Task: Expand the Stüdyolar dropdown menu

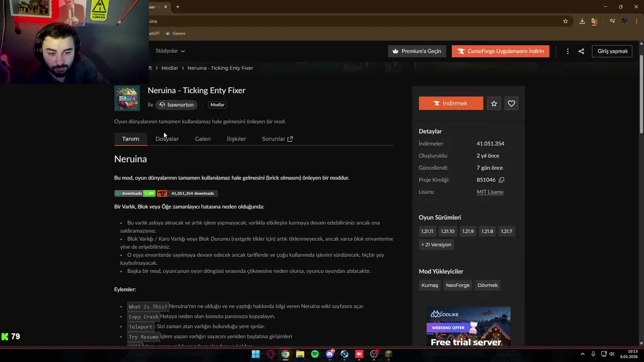Action: click(170, 51)
